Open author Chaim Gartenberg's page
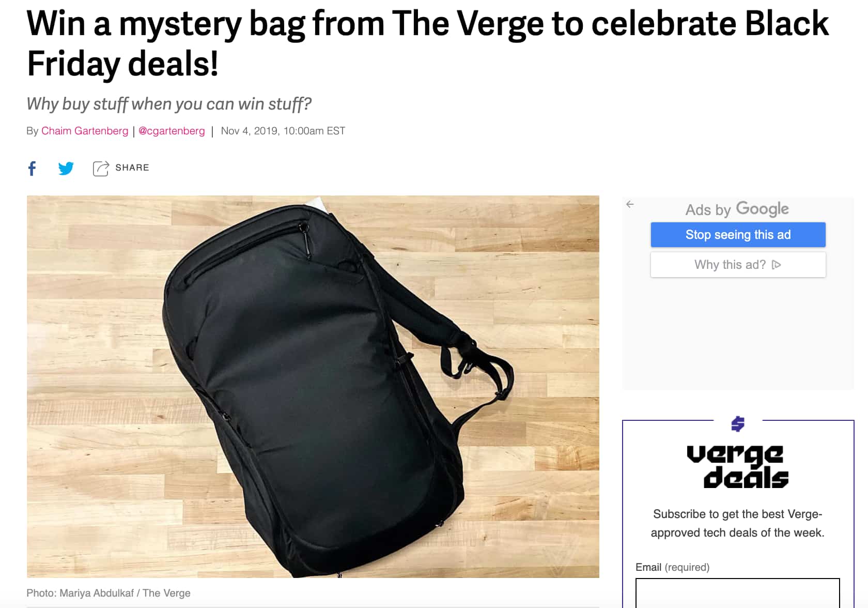 coord(85,131)
